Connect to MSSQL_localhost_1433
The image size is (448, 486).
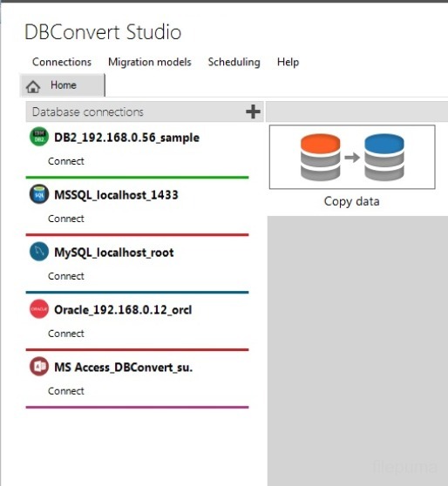click(x=65, y=219)
